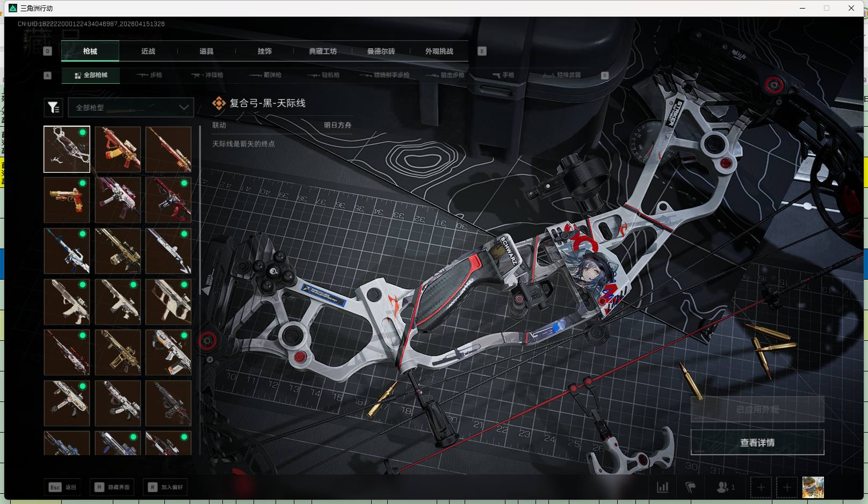The width and height of the screenshot is (868, 504).
Task: Select the dark red curved-grip gun skin
Action: point(168,200)
